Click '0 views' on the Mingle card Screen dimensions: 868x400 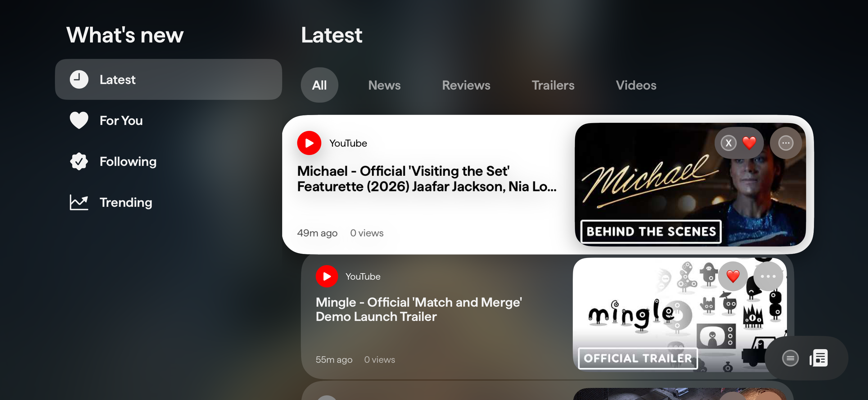(379, 360)
